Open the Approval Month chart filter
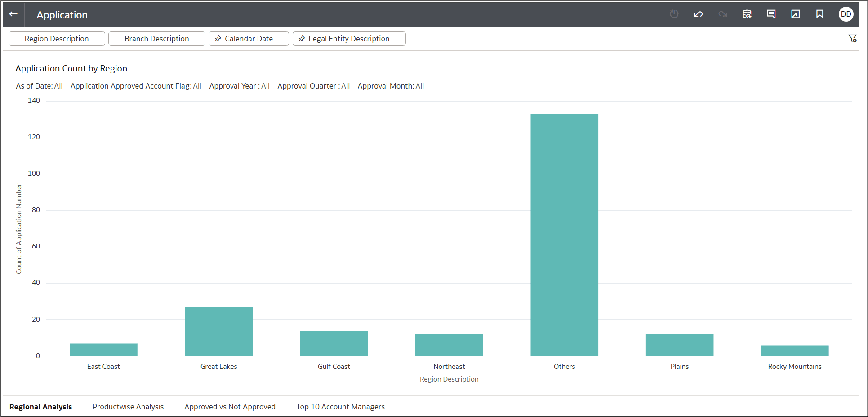The width and height of the screenshot is (868, 417). tap(391, 86)
